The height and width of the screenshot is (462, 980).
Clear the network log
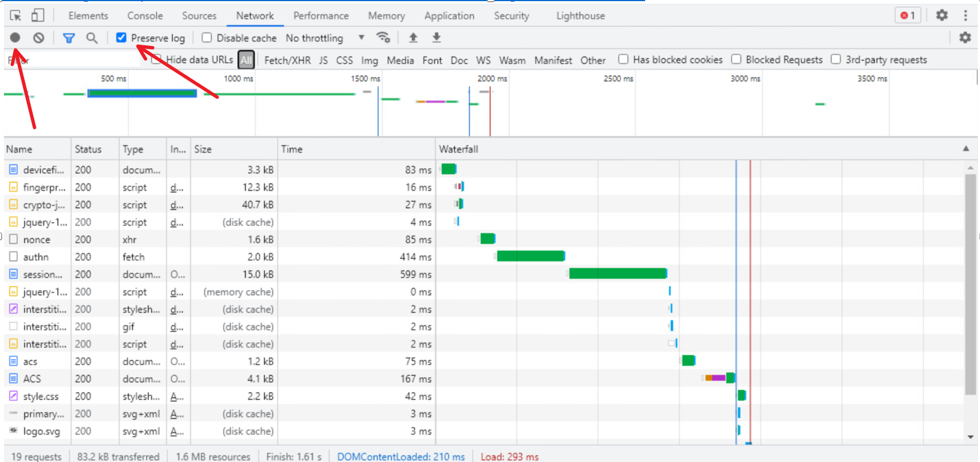point(39,37)
